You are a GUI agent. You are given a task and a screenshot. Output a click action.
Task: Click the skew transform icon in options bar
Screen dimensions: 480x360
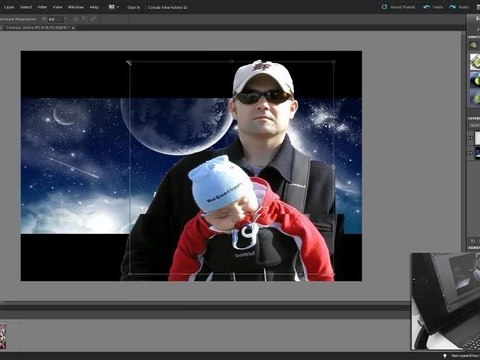(93, 19)
